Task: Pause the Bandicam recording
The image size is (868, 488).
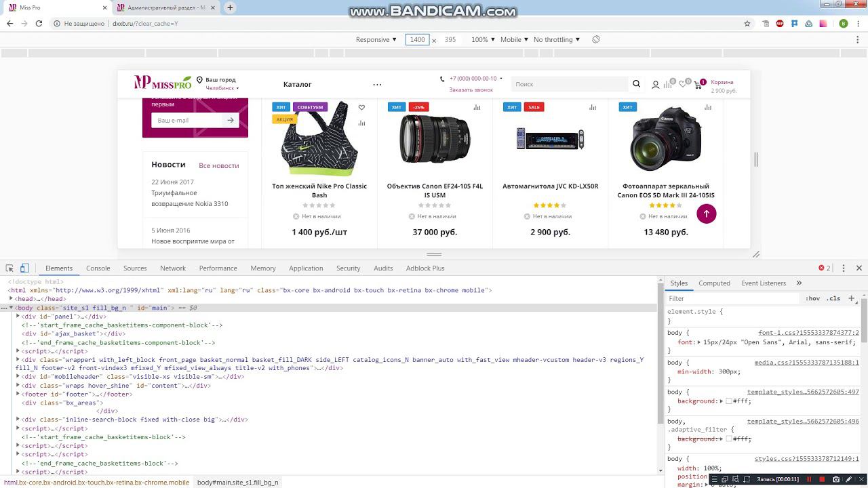Action: [808, 479]
